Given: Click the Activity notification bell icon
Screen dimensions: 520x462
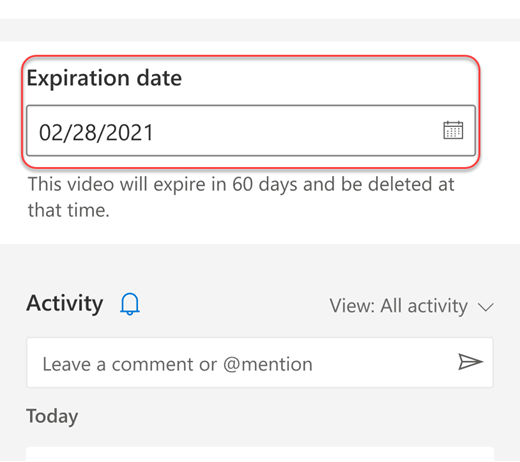Looking at the screenshot, I should (130, 304).
